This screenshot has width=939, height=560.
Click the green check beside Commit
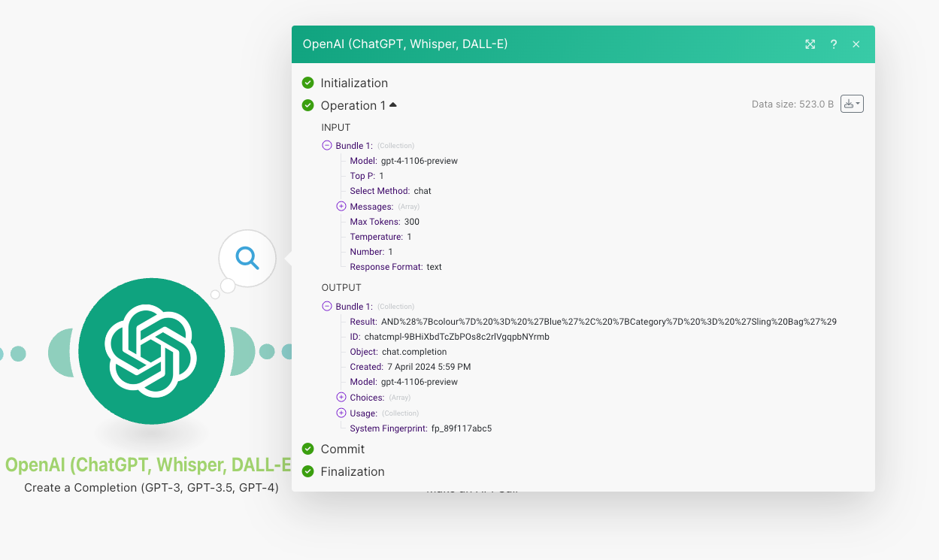point(307,449)
